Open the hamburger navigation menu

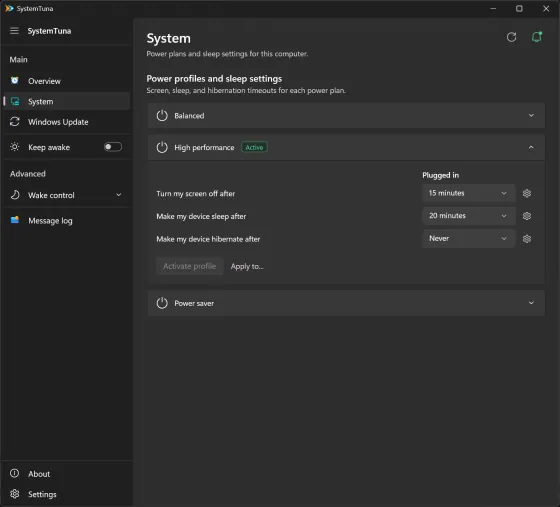pos(14,31)
